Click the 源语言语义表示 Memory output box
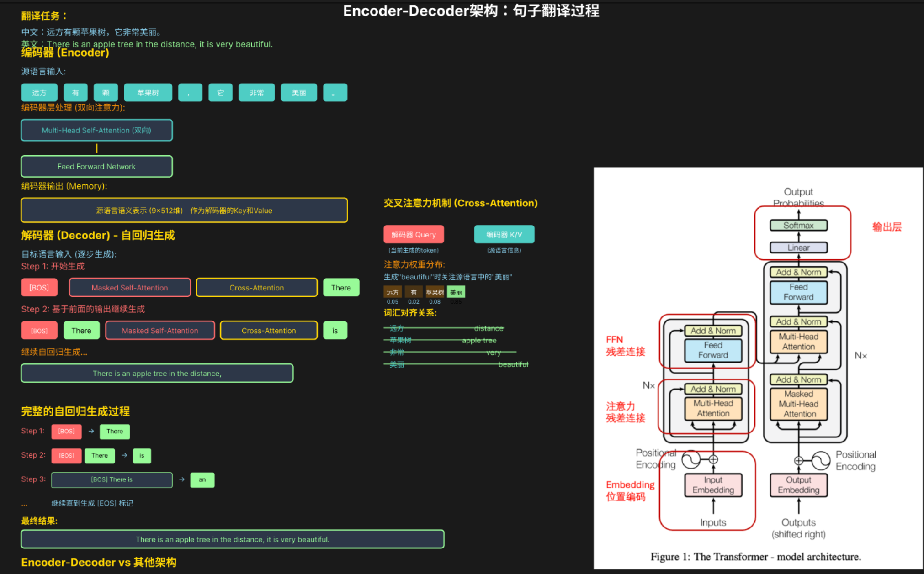The width and height of the screenshot is (924, 574). (x=184, y=211)
